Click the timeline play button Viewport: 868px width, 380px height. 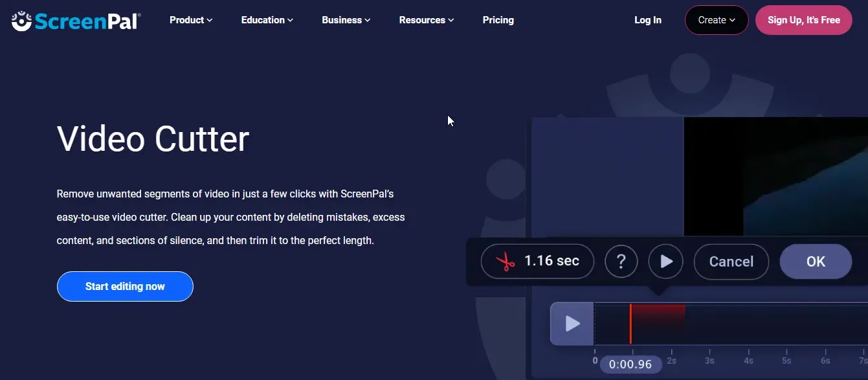(572, 323)
